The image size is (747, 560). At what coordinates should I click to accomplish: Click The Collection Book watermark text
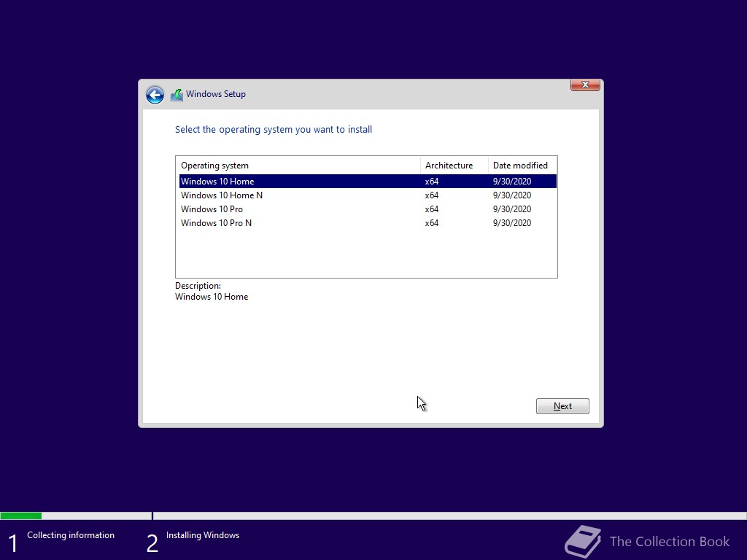670,542
